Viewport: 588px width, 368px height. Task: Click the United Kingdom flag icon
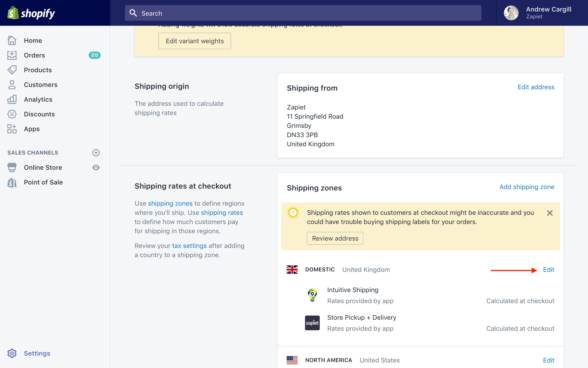click(292, 269)
